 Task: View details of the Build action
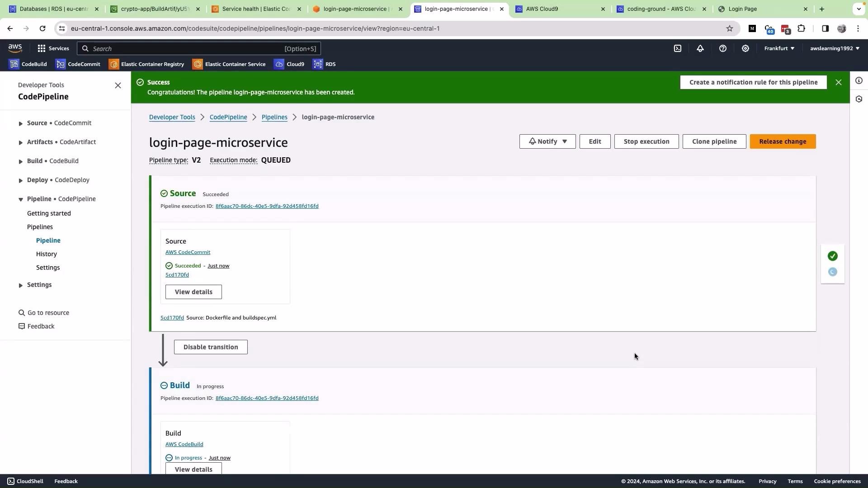tap(193, 469)
